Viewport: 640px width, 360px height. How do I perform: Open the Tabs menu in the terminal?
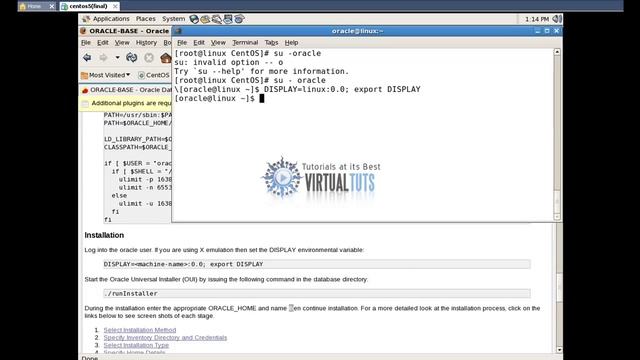coord(271,42)
